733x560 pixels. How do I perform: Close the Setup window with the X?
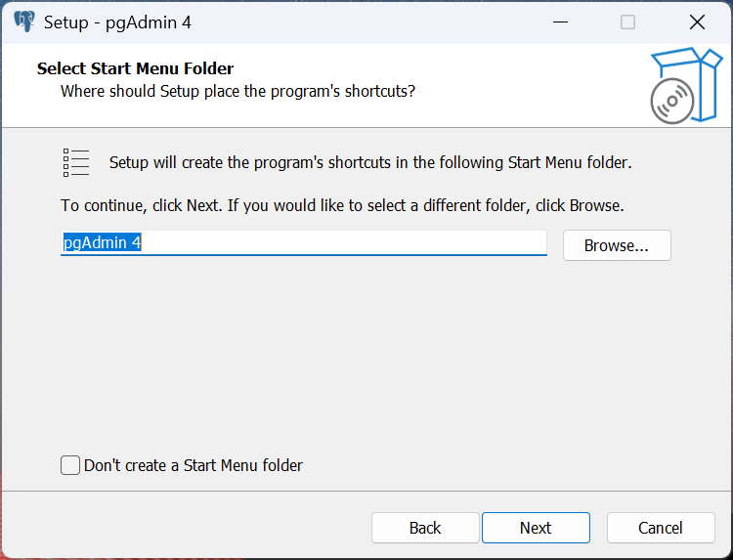[x=697, y=22]
